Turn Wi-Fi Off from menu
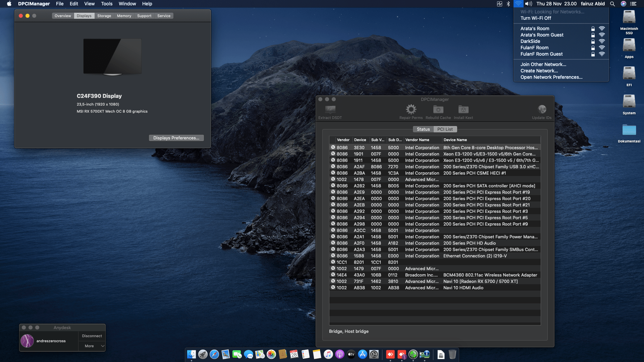The height and width of the screenshot is (362, 644). tap(536, 18)
